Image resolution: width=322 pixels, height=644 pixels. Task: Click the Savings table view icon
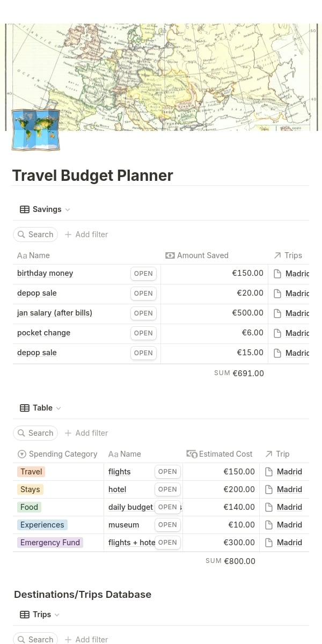[25, 209]
